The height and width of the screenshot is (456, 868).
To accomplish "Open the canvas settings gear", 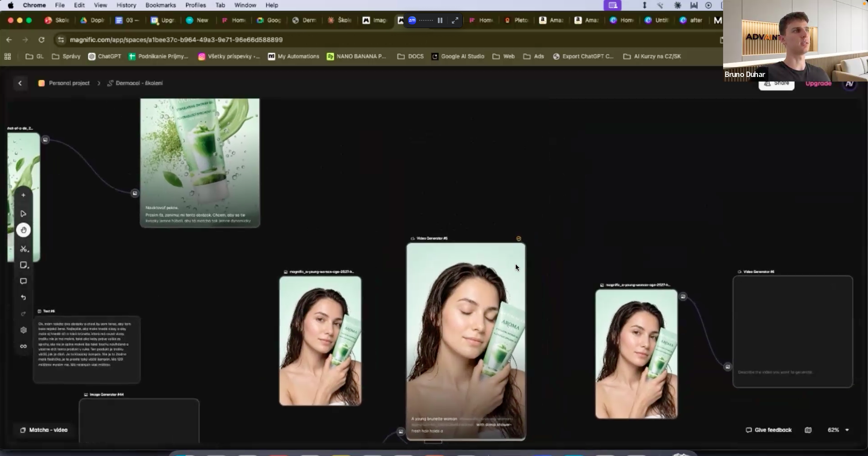I will 24,330.
